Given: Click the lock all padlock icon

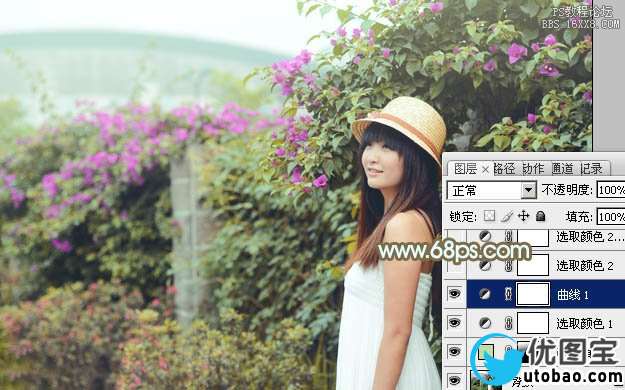Looking at the screenshot, I should click(x=540, y=216).
